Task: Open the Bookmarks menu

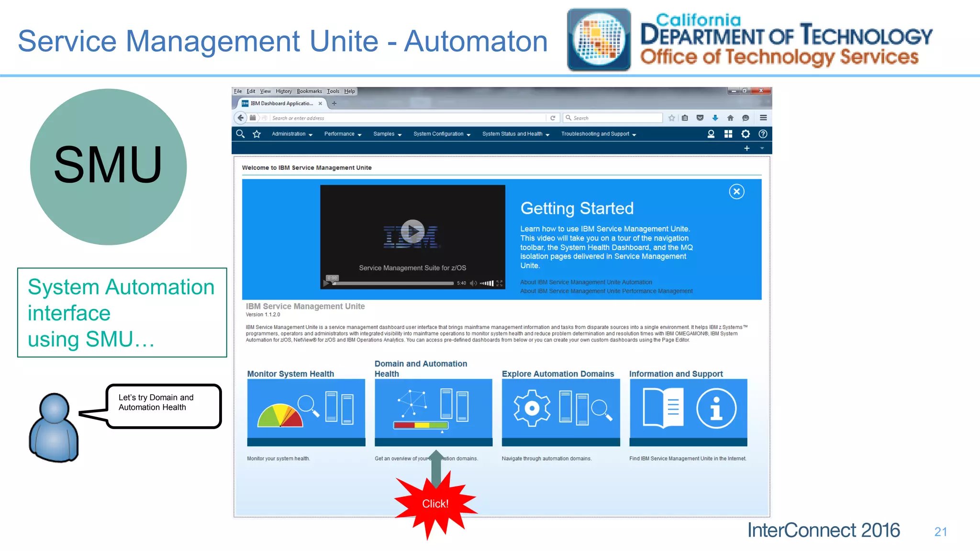Action: 309,91
